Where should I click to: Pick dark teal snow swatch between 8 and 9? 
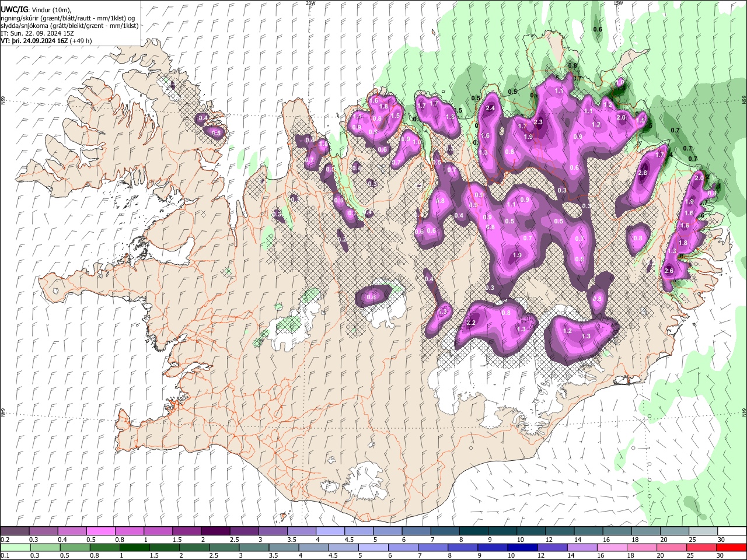pyautogui.click(x=474, y=531)
